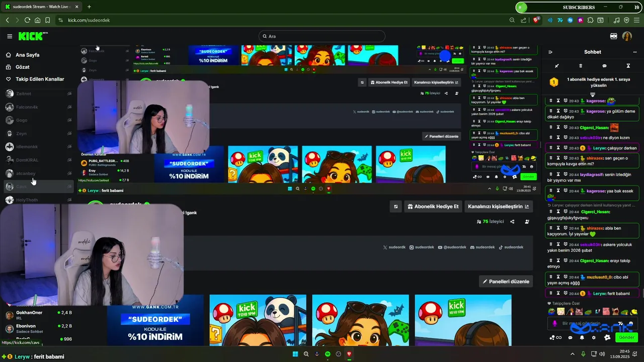Screen dimensions: 644x362
Task: Open GokhanOner channel in left sidebar
Action: pyautogui.click(x=38, y=315)
